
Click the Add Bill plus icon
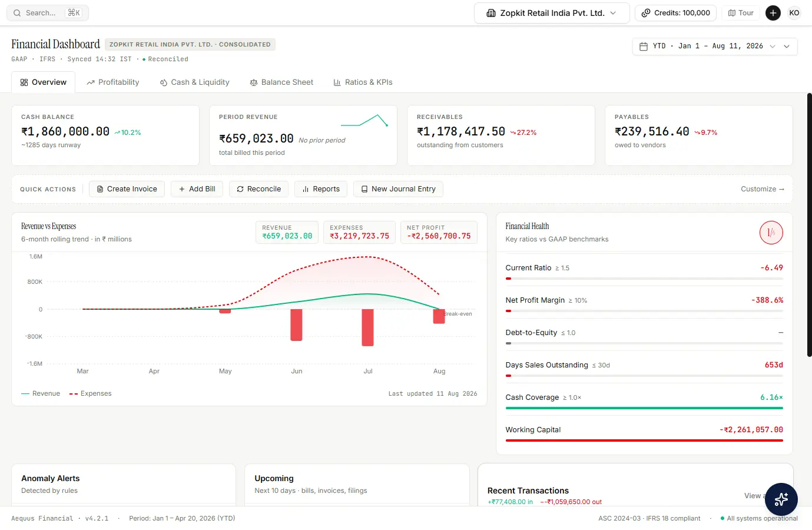182,189
